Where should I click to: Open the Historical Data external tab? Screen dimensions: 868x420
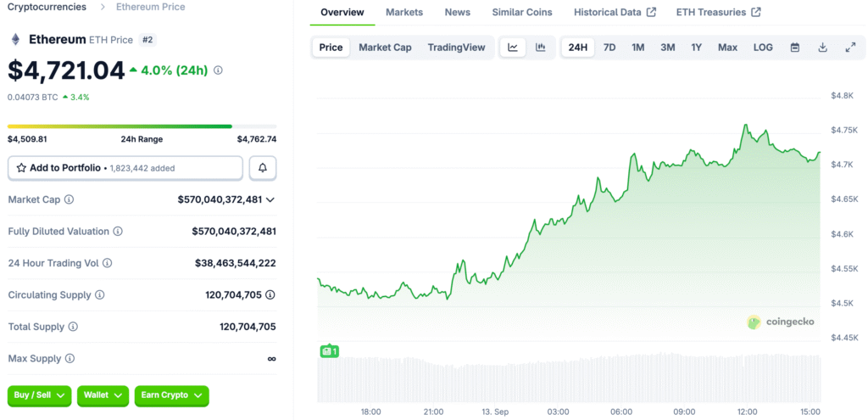[x=615, y=12]
